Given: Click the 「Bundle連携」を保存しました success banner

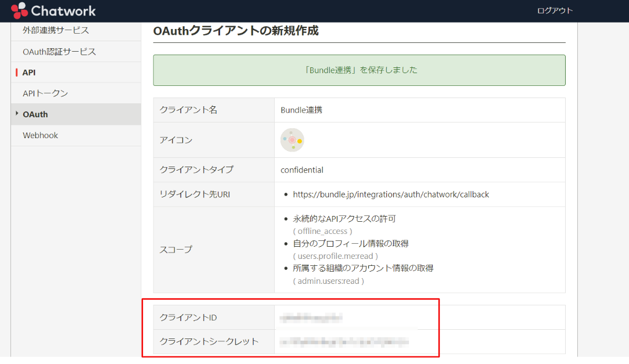Looking at the screenshot, I should click(360, 70).
